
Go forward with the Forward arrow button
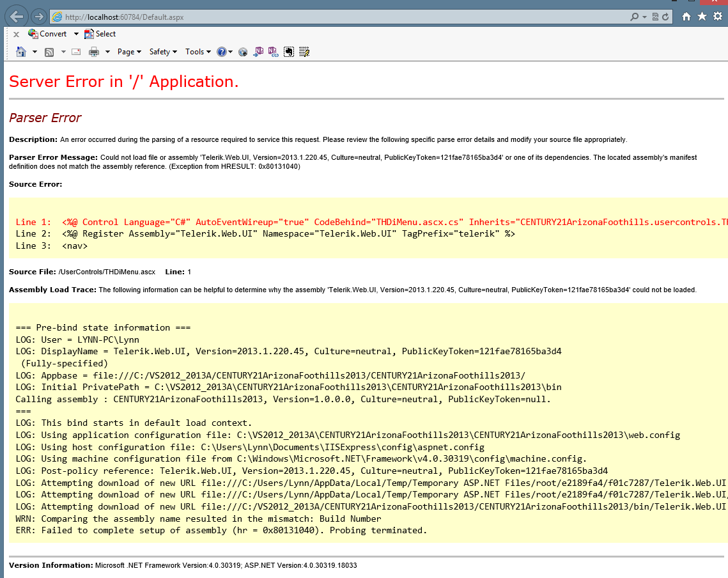[x=39, y=17]
